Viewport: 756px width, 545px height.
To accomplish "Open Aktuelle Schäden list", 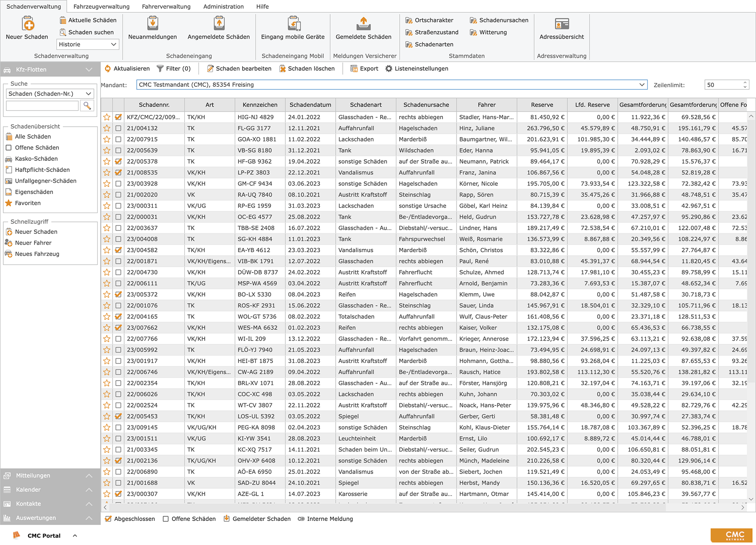I will click(x=88, y=20).
